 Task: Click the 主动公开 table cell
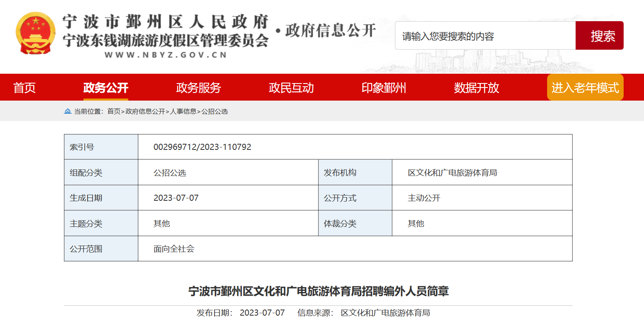pyautogui.click(x=424, y=198)
